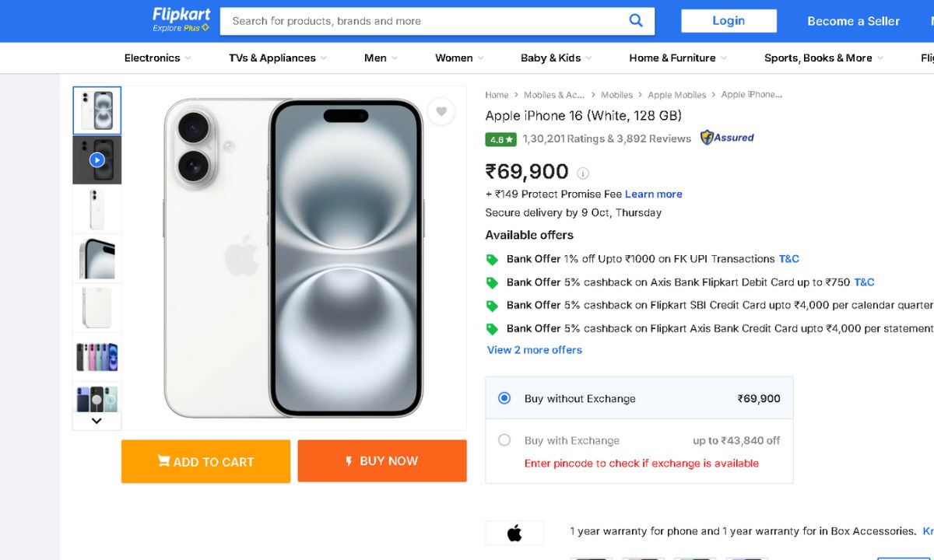Play the product video thumbnail
This screenshot has height=560, width=934.
point(97,160)
